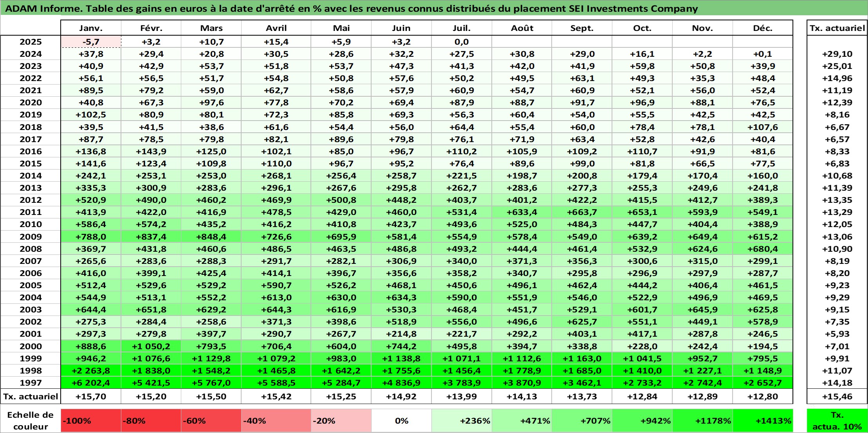Screen dimensions: 868x433
Task: Select the Tx. actuariel column header at right
Action: [837, 28]
